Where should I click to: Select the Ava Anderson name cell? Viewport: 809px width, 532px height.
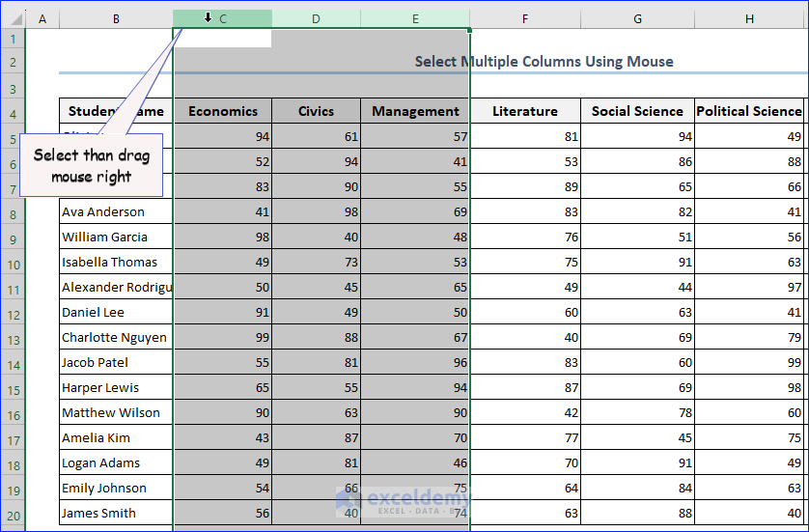116,211
